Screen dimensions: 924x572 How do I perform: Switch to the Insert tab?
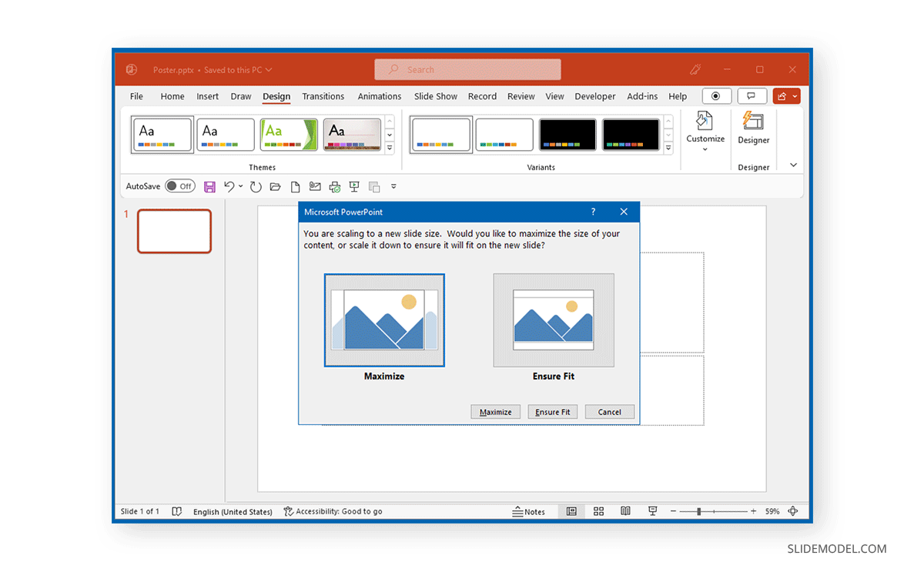[207, 96]
